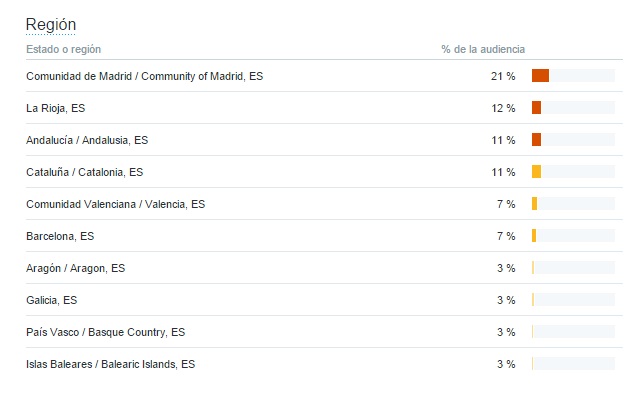
Task: Click the orange bar for La Rioja
Action: (536, 108)
